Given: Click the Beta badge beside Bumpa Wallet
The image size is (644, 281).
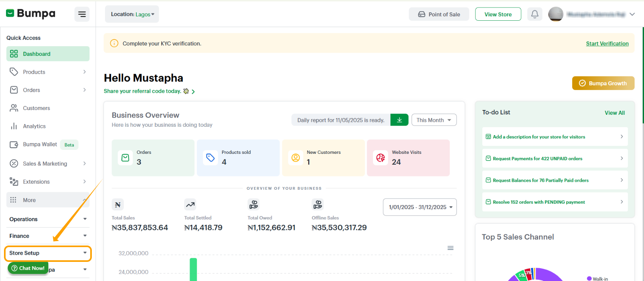Looking at the screenshot, I should (x=69, y=145).
